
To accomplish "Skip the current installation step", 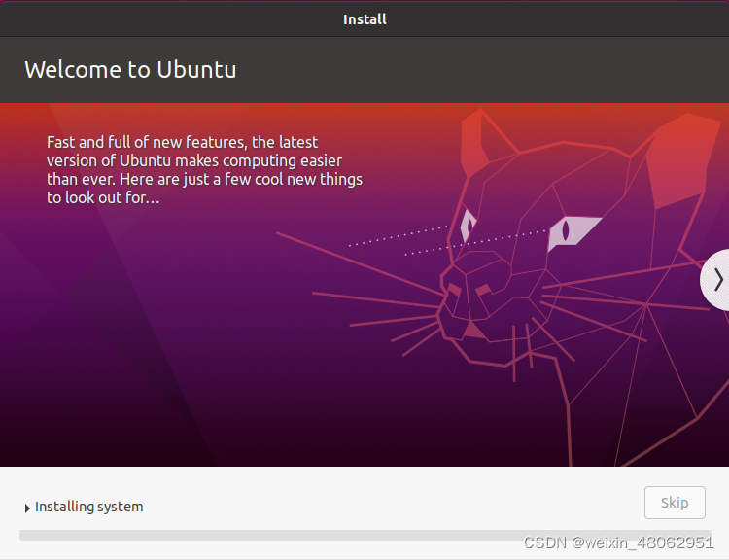I will pyautogui.click(x=675, y=503).
